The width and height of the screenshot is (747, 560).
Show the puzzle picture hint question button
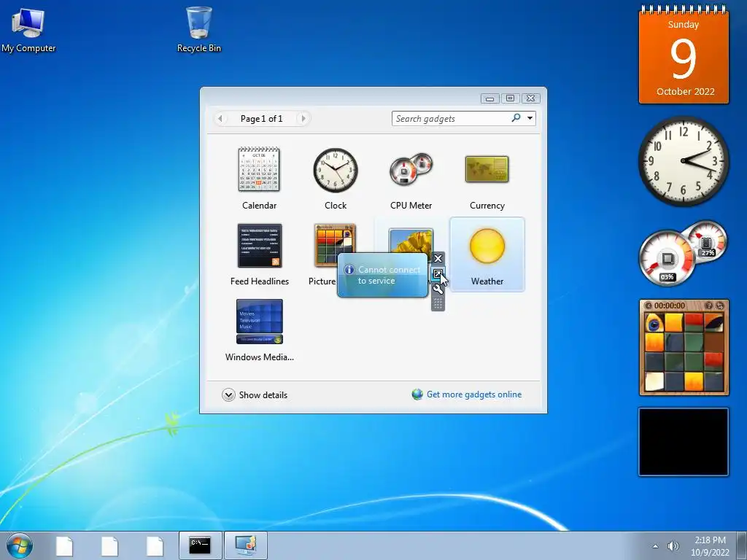click(708, 306)
